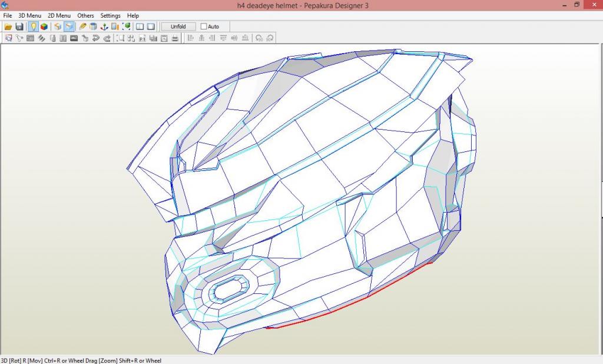The image size is (603, 364).
Task: Click the edge color striped tool icon
Action: pos(42,38)
